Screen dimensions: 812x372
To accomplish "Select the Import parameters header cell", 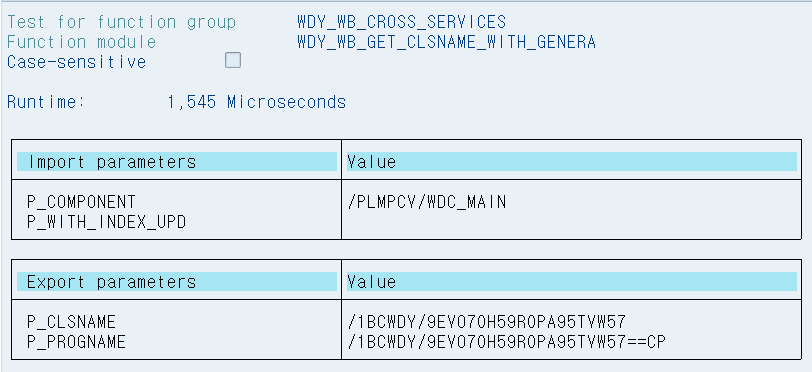I will (177, 162).
